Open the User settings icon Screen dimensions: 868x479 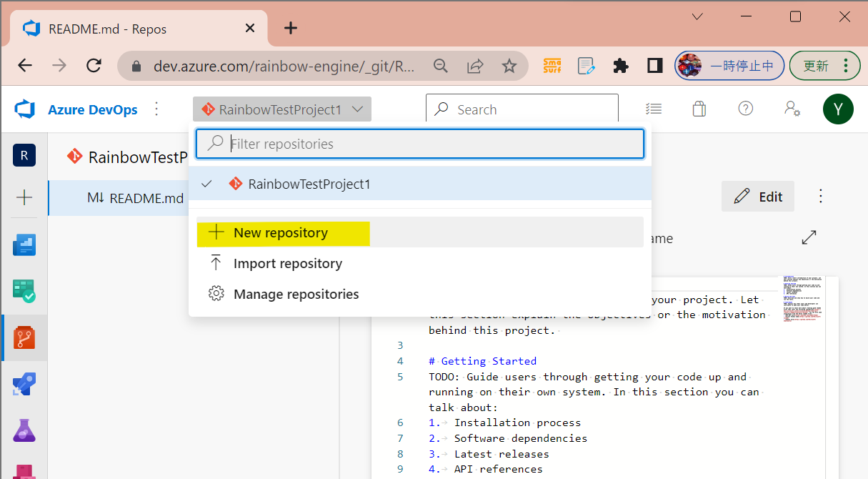(x=792, y=109)
